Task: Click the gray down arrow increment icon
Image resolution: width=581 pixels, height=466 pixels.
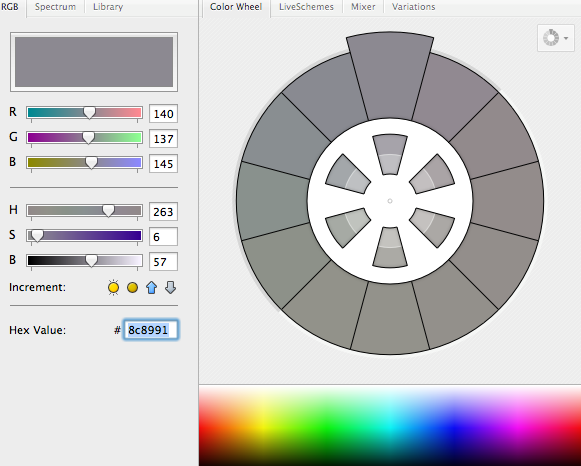Action: 170,287
